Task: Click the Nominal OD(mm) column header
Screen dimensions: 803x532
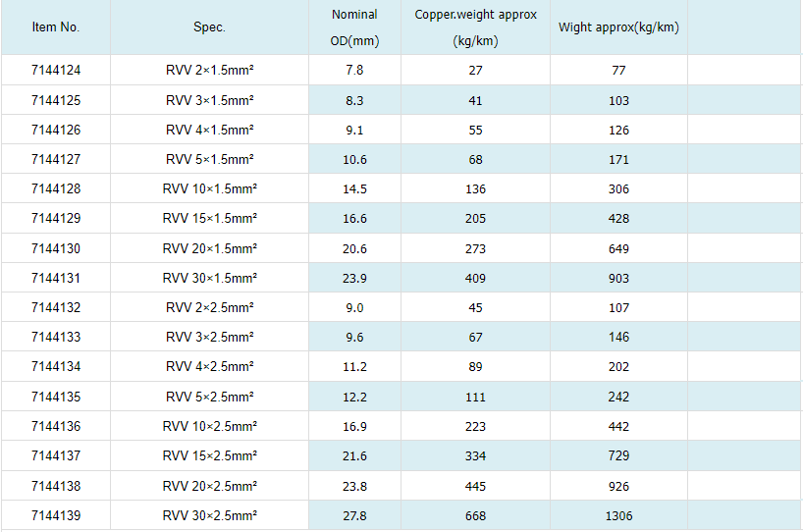Action: point(354,27)
